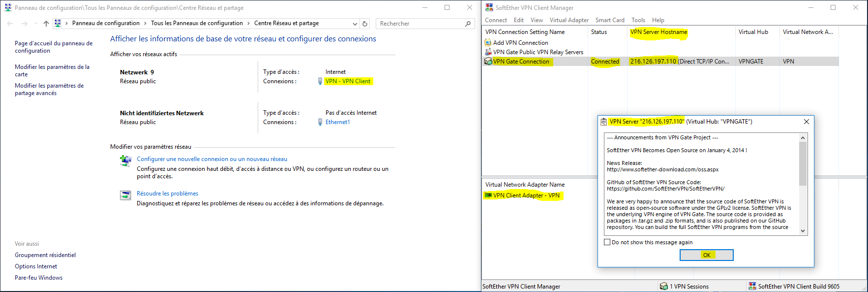Click the Control Panel window title icon
The image size is (868, 292).
(8, 7)
